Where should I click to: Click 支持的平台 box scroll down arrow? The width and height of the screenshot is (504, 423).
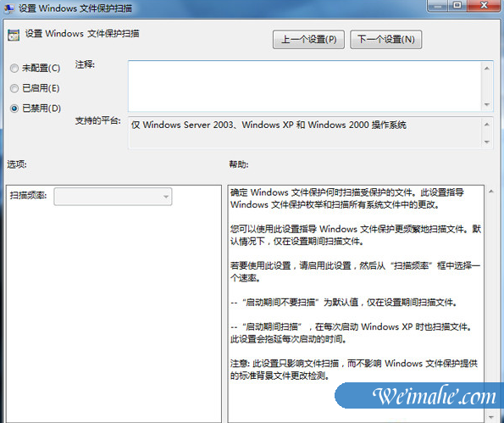[x=487, y=142]
